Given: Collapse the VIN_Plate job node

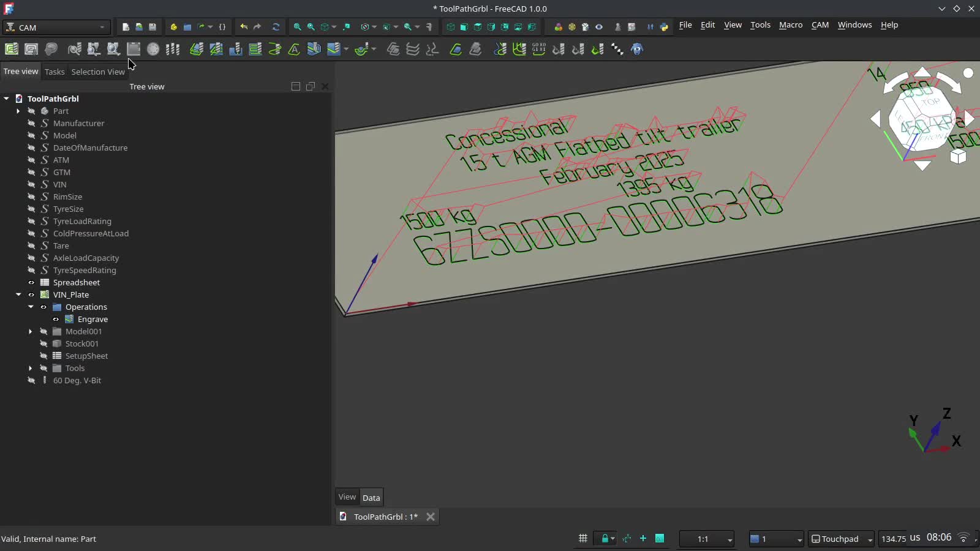Looking at the screenshot, I should pyautogui.click(x=18, y=294).
